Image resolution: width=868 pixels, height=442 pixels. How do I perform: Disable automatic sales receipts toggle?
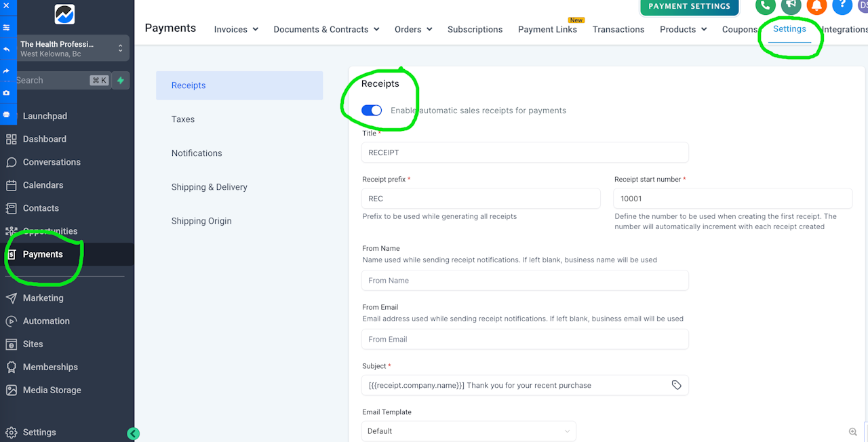(x=372, y=110)
